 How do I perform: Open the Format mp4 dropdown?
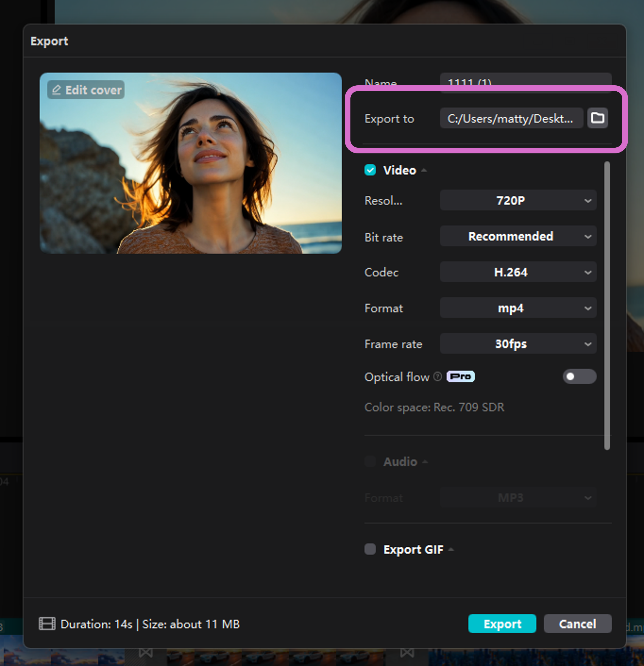[x=518, y=308]
